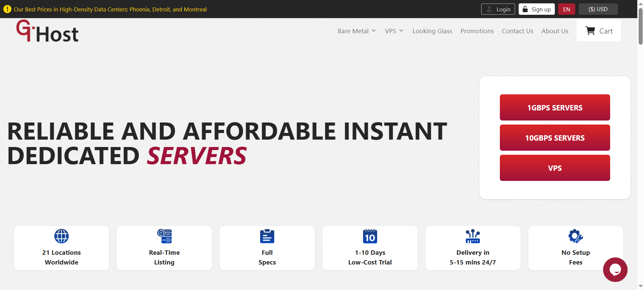Image resolution: width=644 pixels, height=290 pixels.
Task: Click the calendar icon for Low-Cost Trial
Action: tap(370, 236)
